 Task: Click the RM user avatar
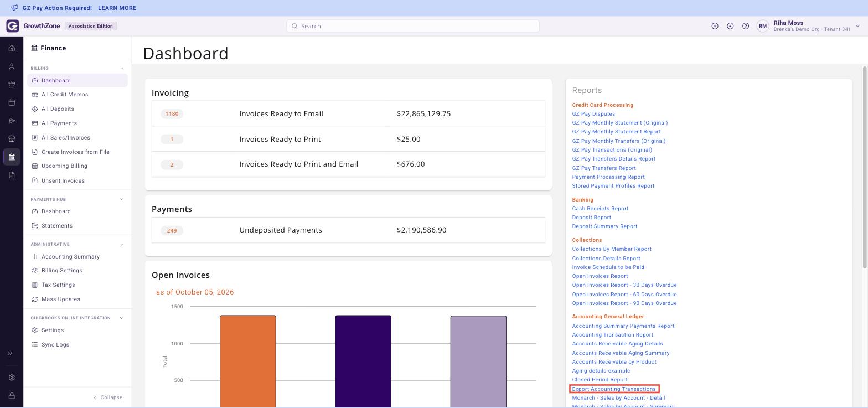click(x=763, y=26)
